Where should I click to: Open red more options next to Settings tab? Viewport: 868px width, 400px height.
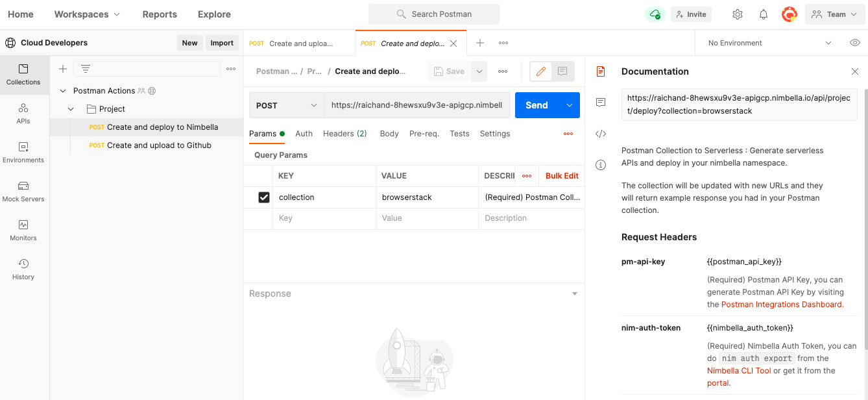[568, 134]
